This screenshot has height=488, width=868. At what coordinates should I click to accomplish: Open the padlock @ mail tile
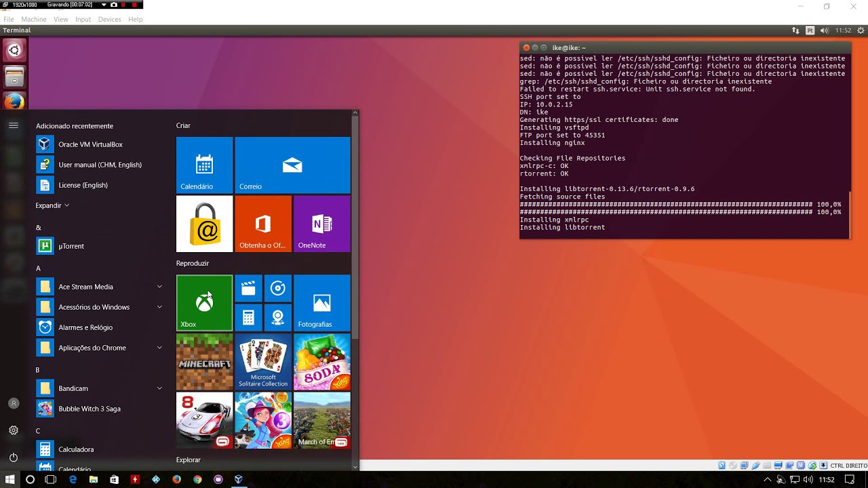coord(204,224)
